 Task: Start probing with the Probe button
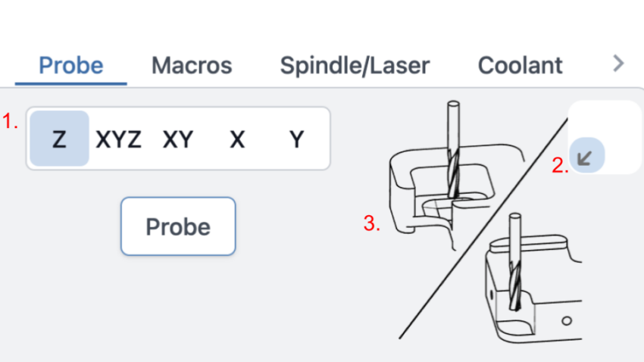pos(178,226)
